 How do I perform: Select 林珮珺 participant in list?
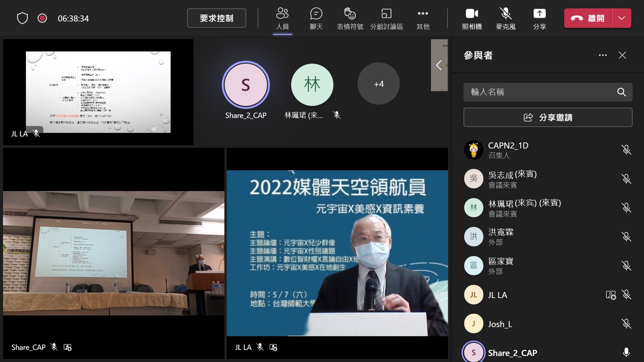[x=548, y=208]
